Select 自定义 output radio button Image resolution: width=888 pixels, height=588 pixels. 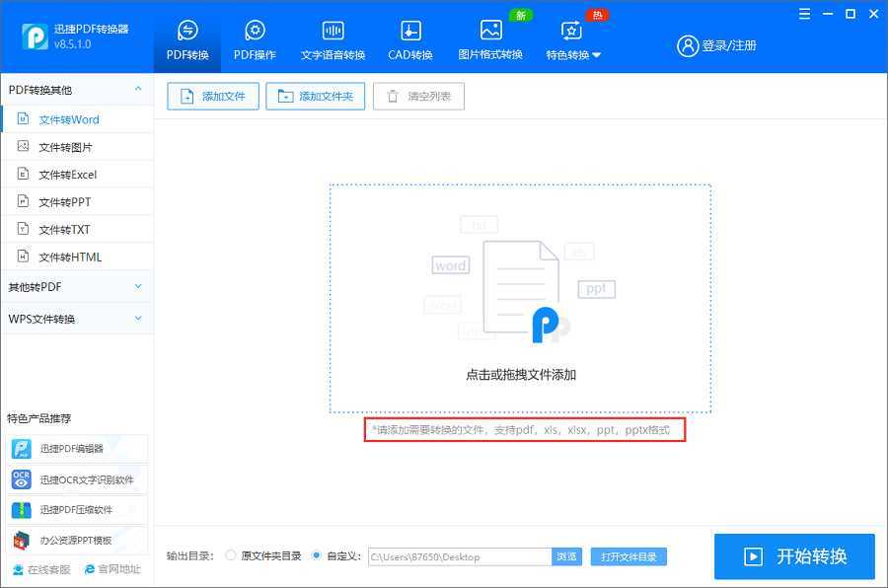coord(316,555)
